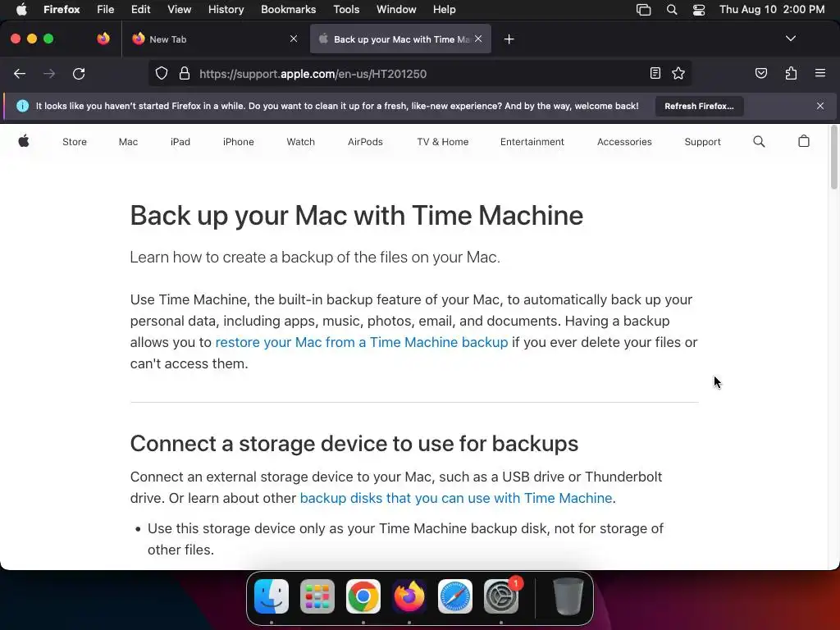
Task: Close the New Tab tab
Action: click(x=294, y=39)
